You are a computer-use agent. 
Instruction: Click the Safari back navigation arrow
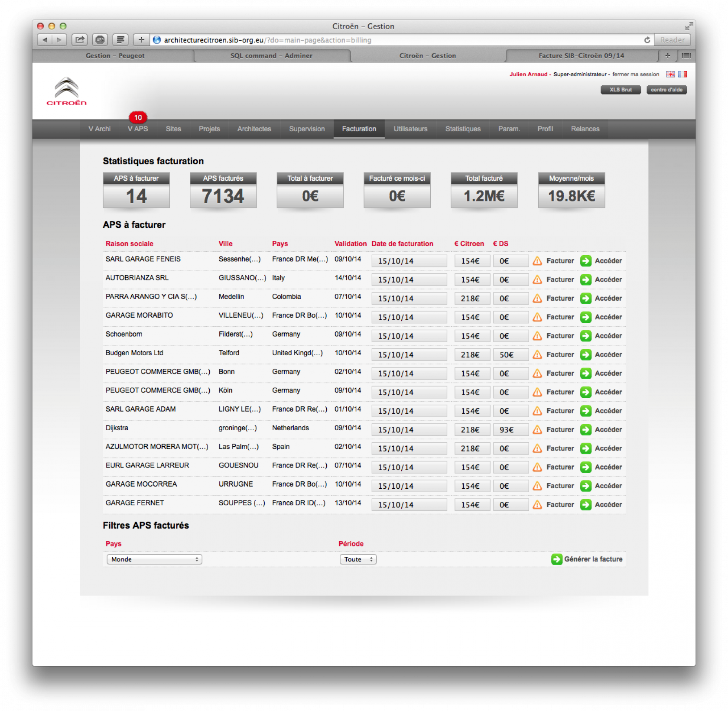click(x=45, y=40)
